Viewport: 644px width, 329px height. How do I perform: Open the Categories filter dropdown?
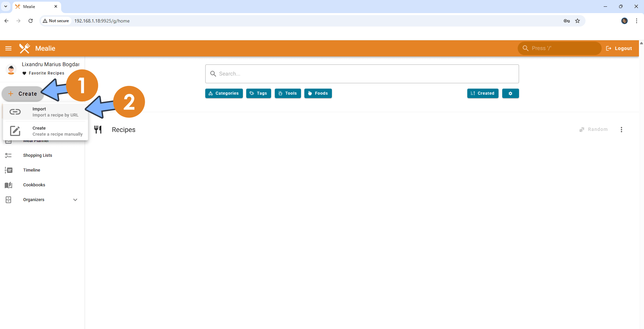click(224, 93)
